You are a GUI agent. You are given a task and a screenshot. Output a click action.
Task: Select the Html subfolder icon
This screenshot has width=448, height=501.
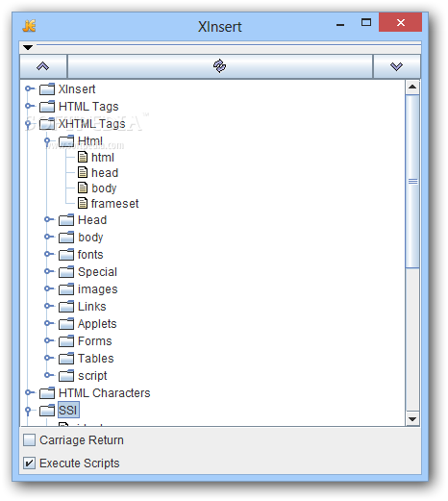[x=66, y=141]
